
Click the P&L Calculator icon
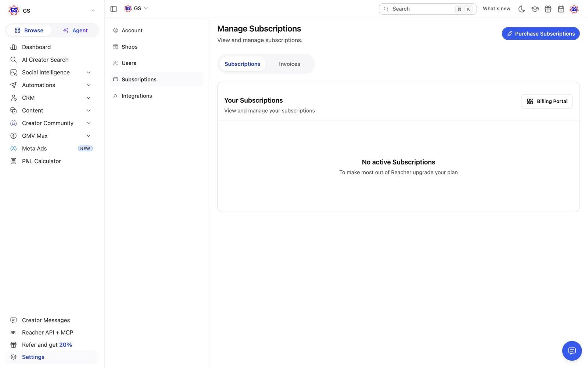tap(14, 161)
